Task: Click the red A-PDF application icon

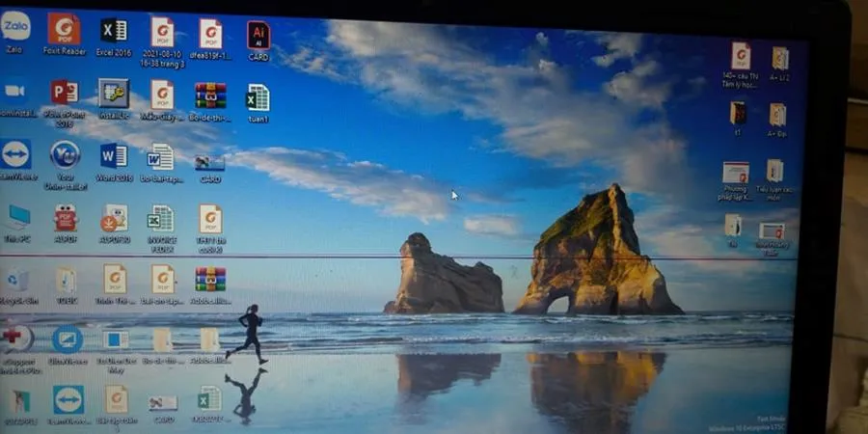Action: 66,218
